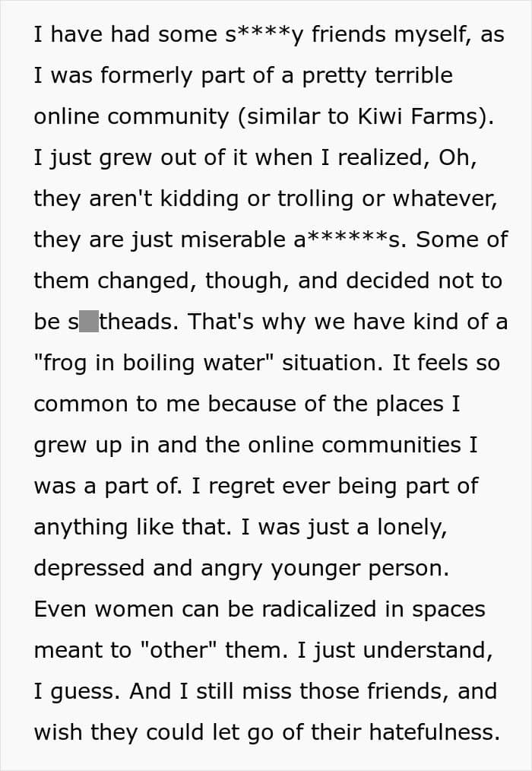Viewport: 532px width, 771px height.
Task: Click the gray censor block in the text
Action: point(89,322)
